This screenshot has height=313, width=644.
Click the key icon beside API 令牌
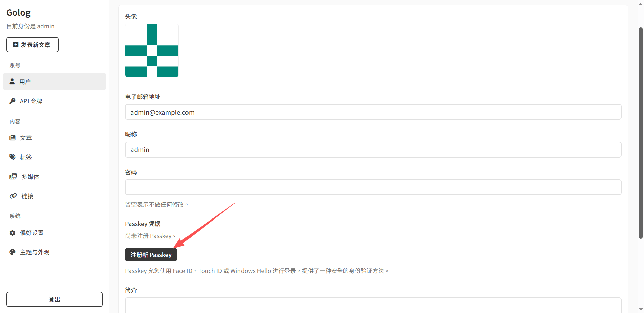pyautogui.click(x=12, y=101)
